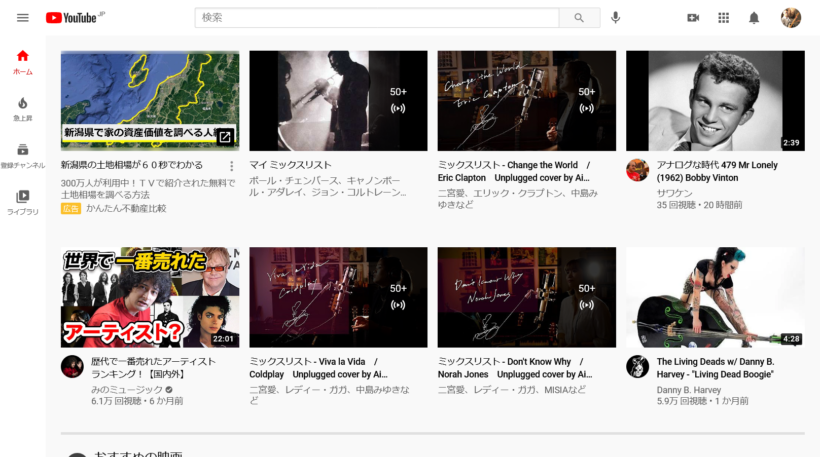Open 登録チャンネル subscriptions in sidebar

pos(22,155)
